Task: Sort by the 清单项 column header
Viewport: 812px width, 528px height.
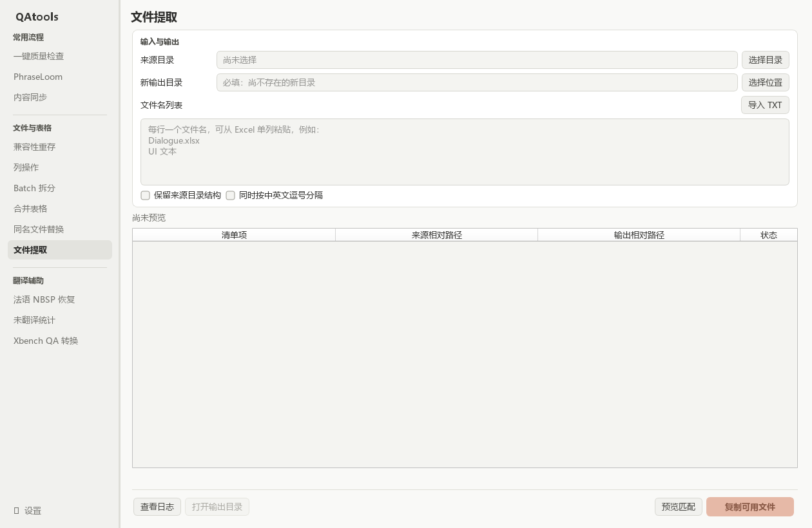Action: click(234, 235)
